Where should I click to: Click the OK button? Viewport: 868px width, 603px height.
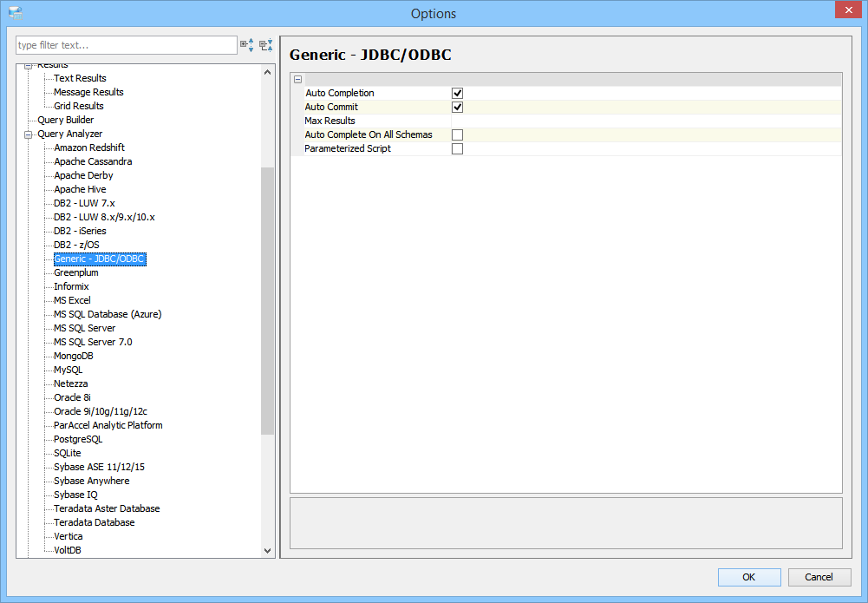coord(749,577)
